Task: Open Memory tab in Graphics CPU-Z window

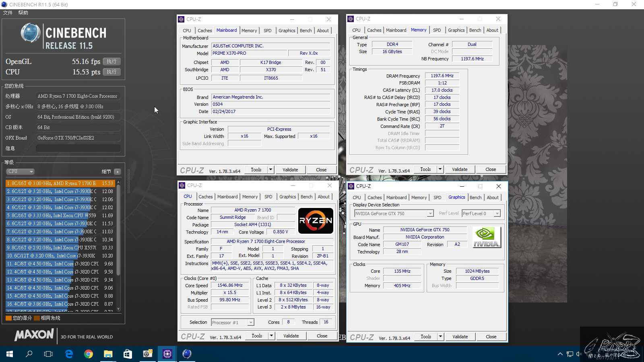Action: [419, 197]
